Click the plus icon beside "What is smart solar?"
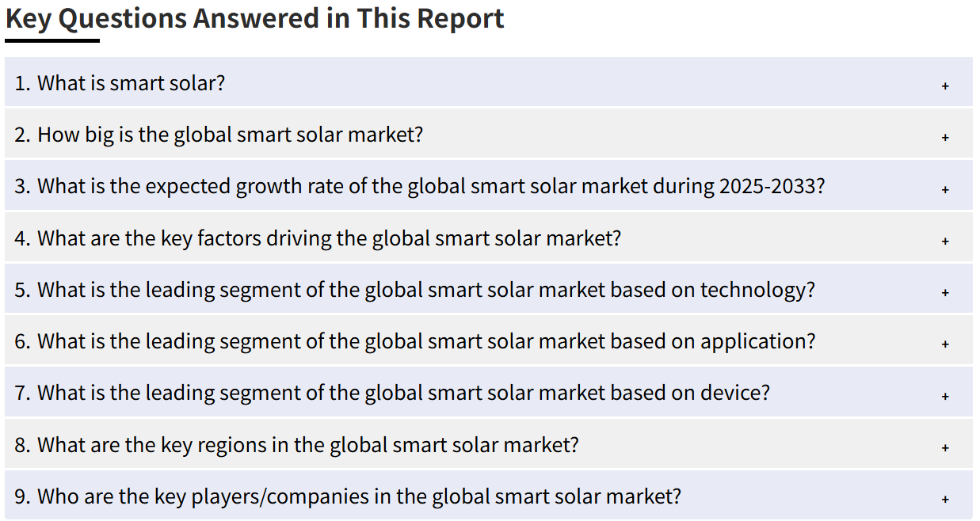The height and width of the screenshot is (521, 980). tap(945, 86)
